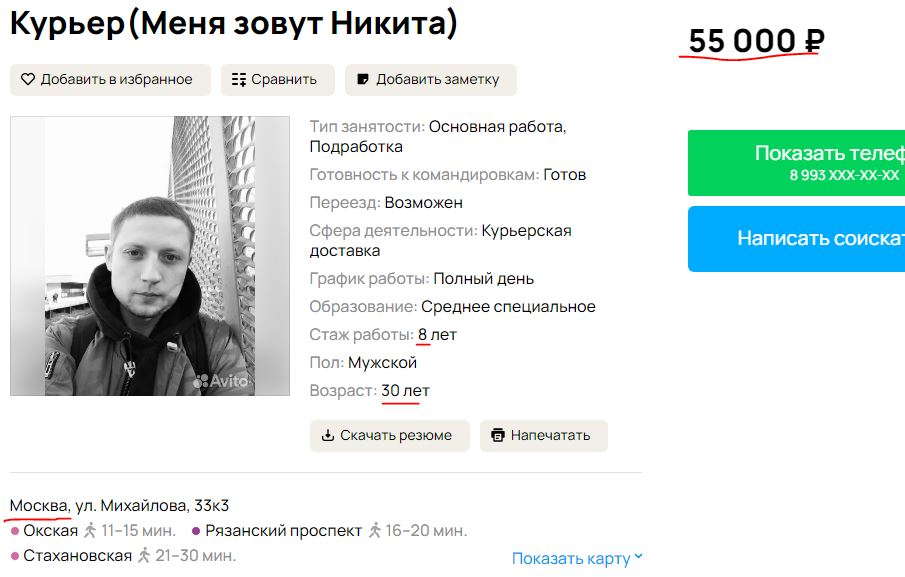Click walking icon next to Рязанский проспект
The width and height of the screenshot is (905, 577).
point(375,531)
